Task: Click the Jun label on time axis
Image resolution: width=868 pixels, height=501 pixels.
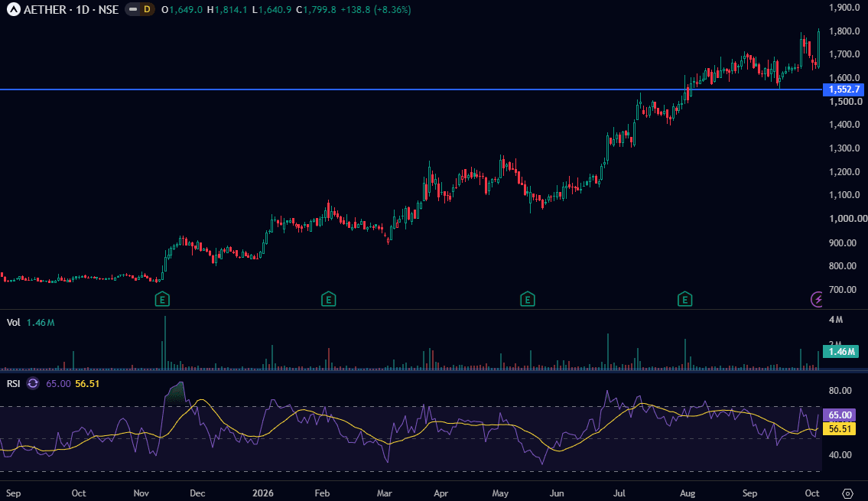Action: coord(557,493)
